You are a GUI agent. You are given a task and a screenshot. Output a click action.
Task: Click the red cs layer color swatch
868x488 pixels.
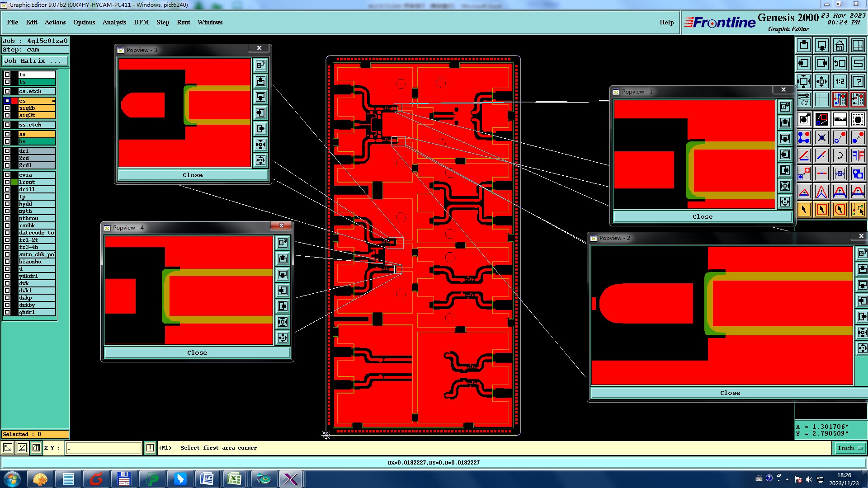(x=14, y=101)
